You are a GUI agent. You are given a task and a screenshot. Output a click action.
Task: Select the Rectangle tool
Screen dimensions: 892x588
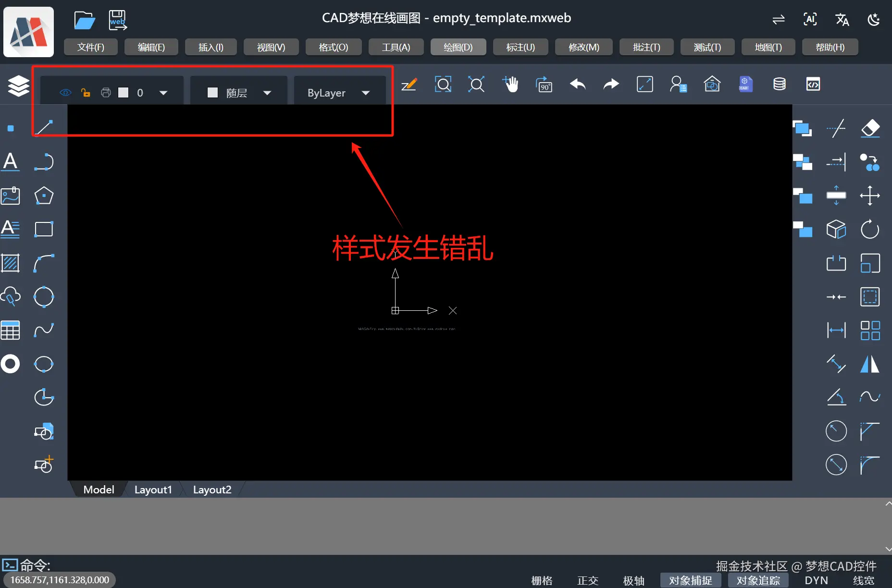44,229
